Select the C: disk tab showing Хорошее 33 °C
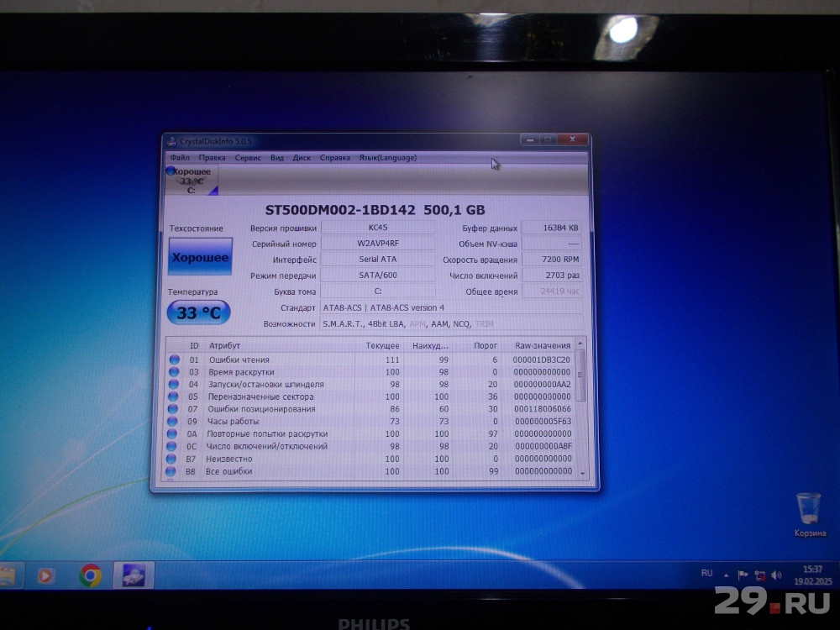The image size is (840, 630). point(192,181)
